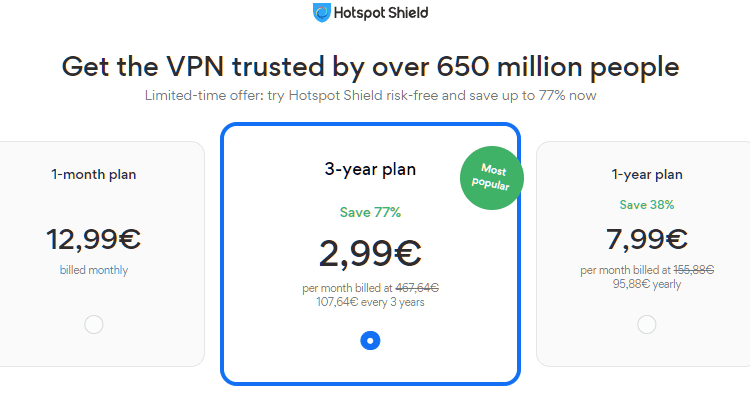Click the 3-year plan card title

[370, 169]
